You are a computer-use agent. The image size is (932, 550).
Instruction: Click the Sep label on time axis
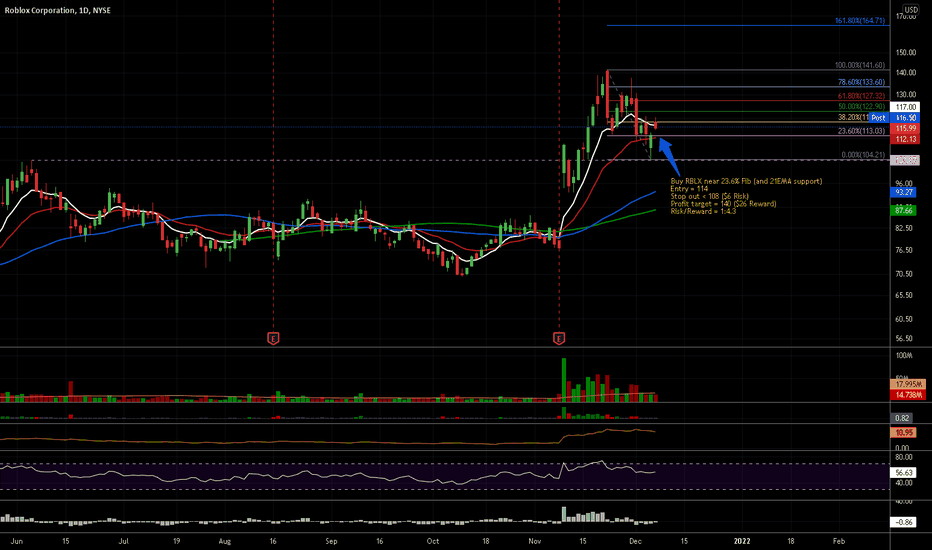point(331,541)
